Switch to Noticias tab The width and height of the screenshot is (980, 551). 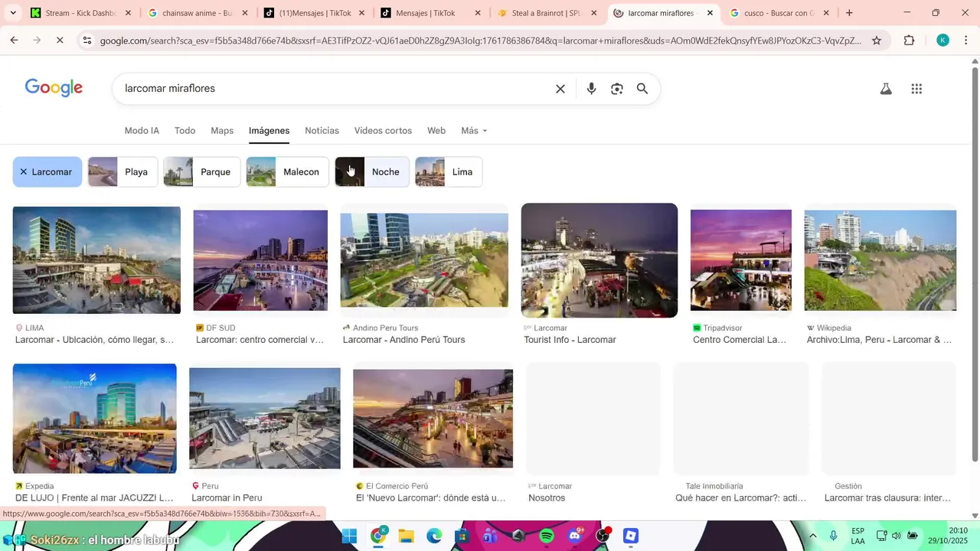pyautogui.click(x=322, y=131)
